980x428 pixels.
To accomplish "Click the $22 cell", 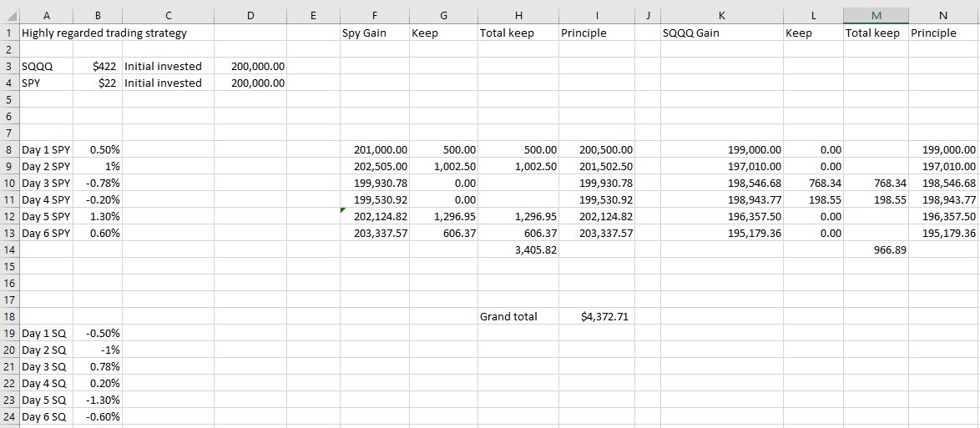I will tap(98, 83).
